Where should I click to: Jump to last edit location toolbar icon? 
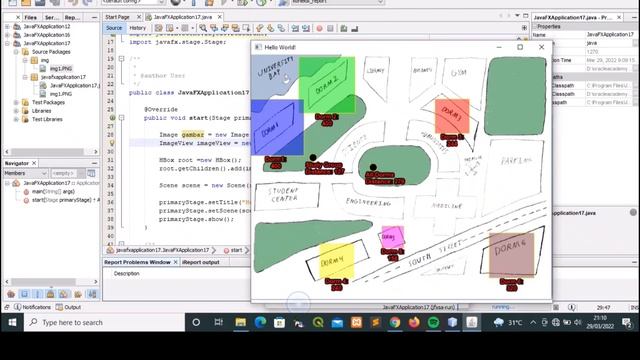(x=158, y=28)
